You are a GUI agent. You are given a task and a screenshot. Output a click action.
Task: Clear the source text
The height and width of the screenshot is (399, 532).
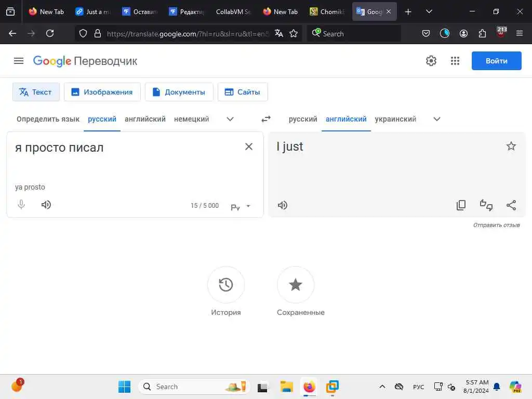tap(249, 147)
